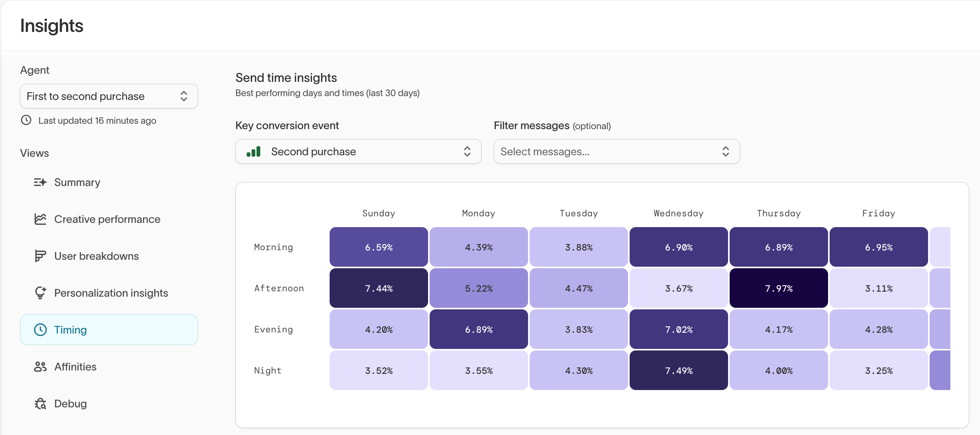
Task: Click the Summary view icon
Action: tap(40, 182)
